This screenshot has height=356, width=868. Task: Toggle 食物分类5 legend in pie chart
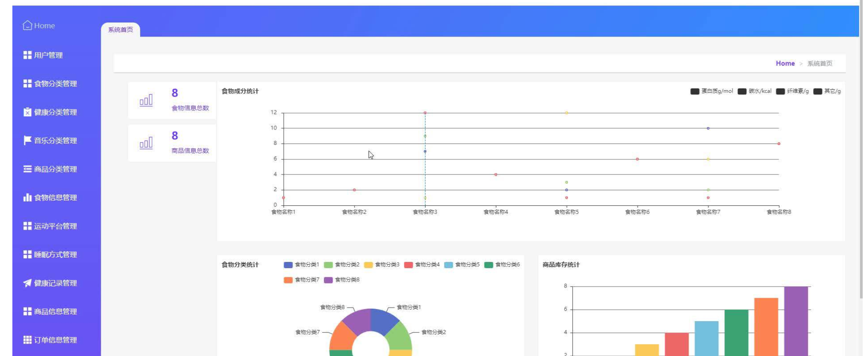(x=462, y=265)
